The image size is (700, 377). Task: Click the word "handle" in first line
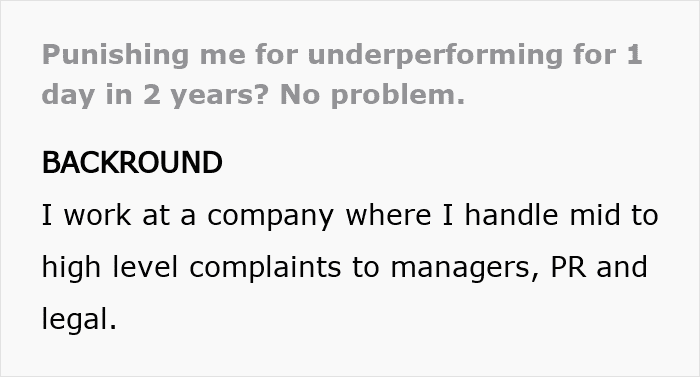[511, 214]
